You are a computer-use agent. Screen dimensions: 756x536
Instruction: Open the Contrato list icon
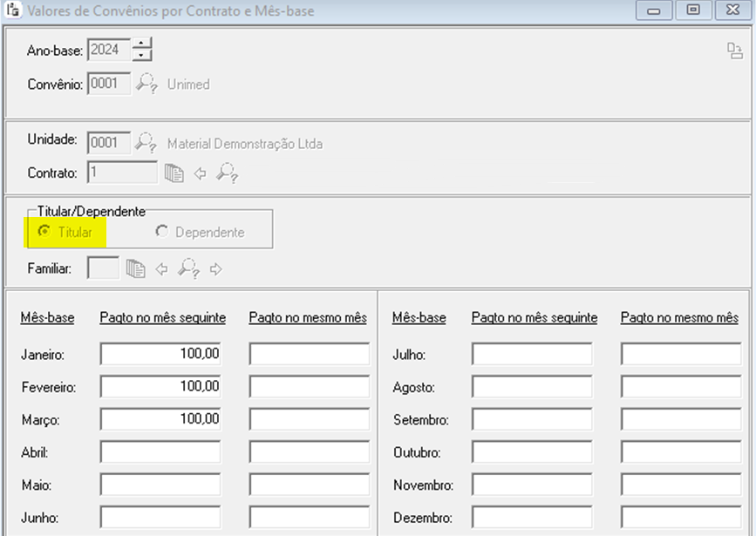tap(174, 173)
